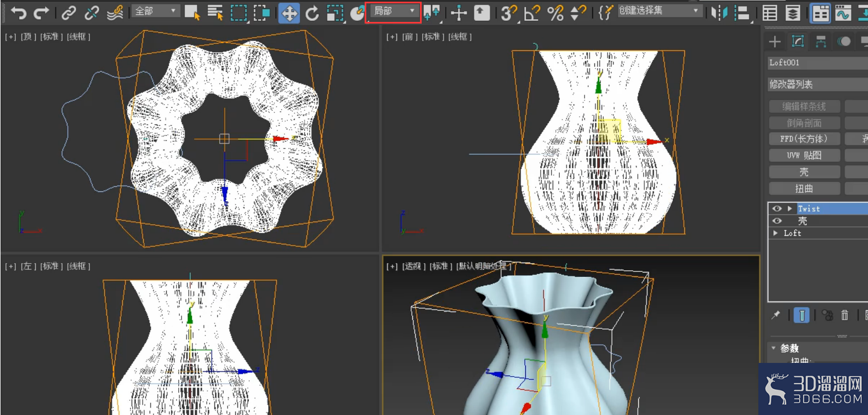Click the Loft001 object name field
Screen dimensions: 868x415
point(818,62)
